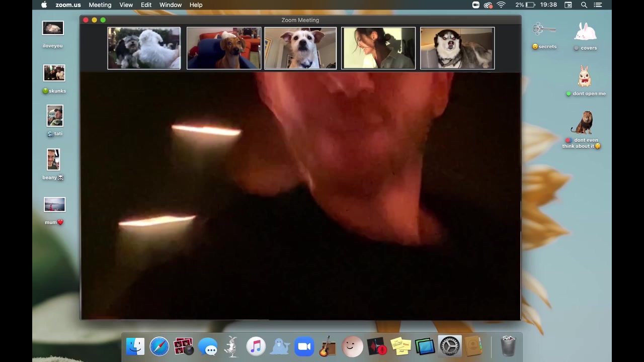The image size is (644, 362).
Task: Open Contacts from the Dock
Action: [473, 346]
